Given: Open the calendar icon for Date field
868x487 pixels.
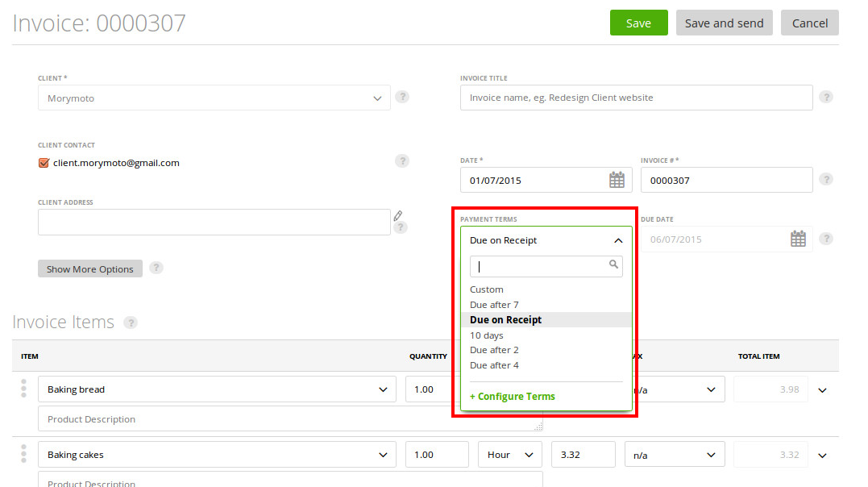Looking at the screenshot, I should [617, 180].
